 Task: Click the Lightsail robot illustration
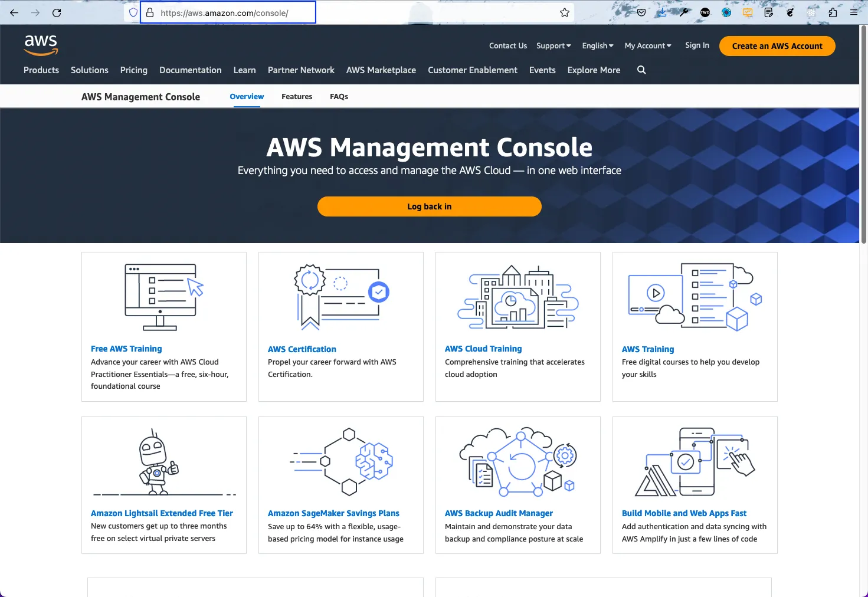[164, 462]
